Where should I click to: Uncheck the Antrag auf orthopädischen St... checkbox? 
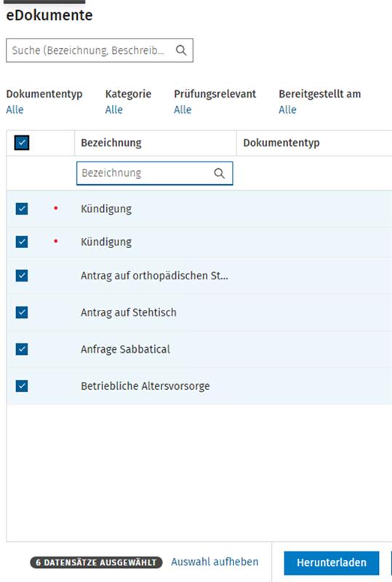click(x=22, y=276)
